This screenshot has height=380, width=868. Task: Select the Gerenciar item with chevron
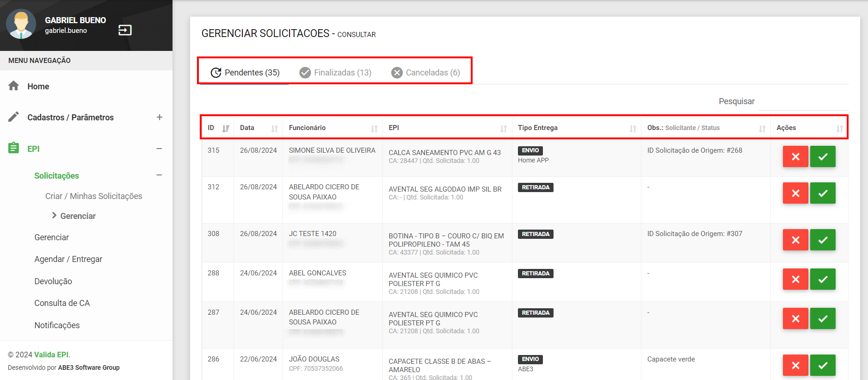tap(78, 216)
